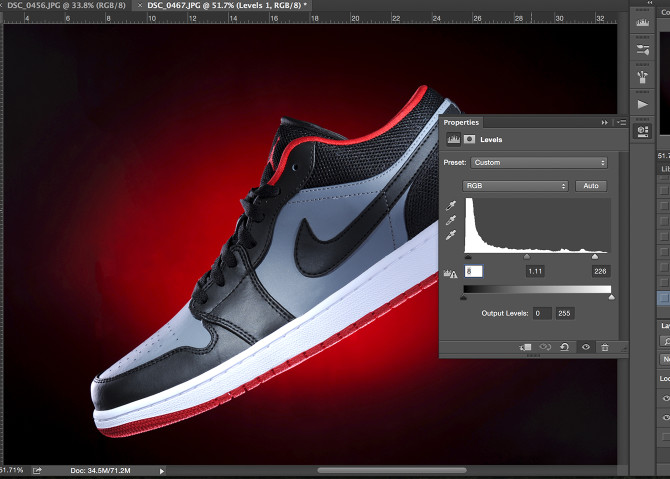Screen dimensions: 670x479
Task: Pick the gray point eyedropper
Action: pos(451,220)
